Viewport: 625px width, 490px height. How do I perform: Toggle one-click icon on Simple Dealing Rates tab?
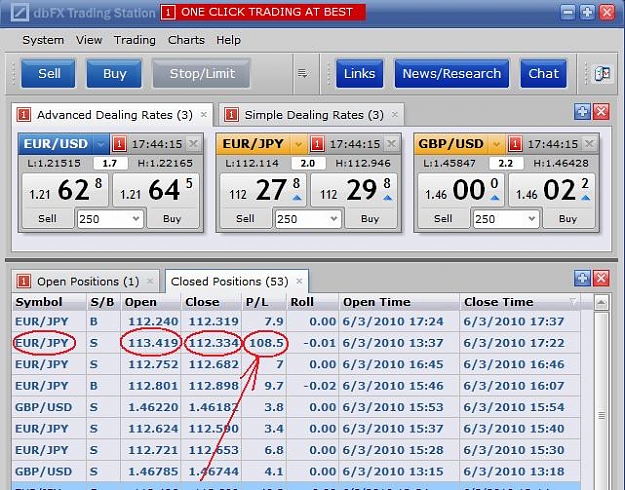pyautogui.click(x=231, y=115)
